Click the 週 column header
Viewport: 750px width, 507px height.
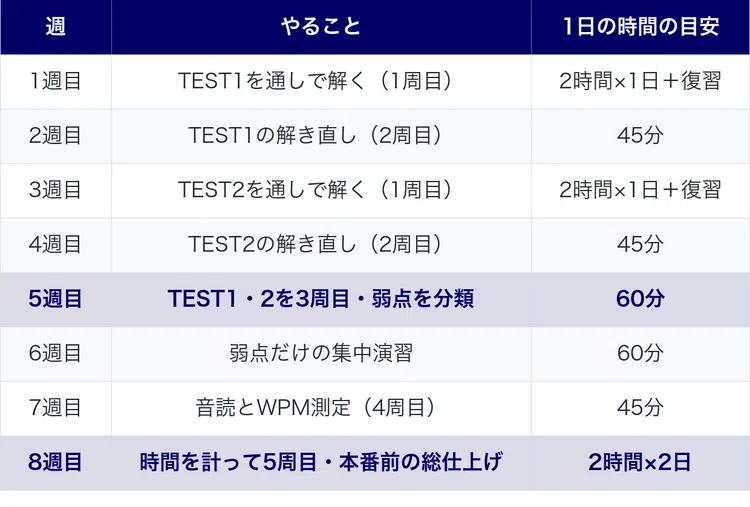point(55,26)
